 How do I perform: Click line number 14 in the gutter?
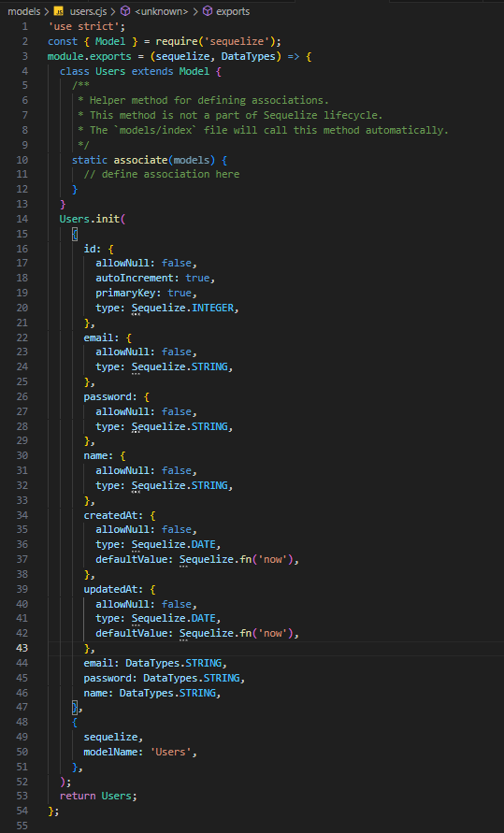coord(22,219)
